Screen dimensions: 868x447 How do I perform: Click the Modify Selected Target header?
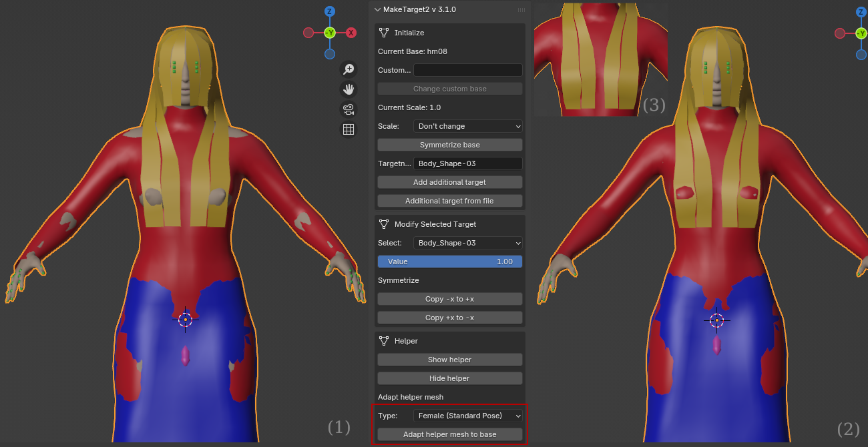[x=435, y=224]
